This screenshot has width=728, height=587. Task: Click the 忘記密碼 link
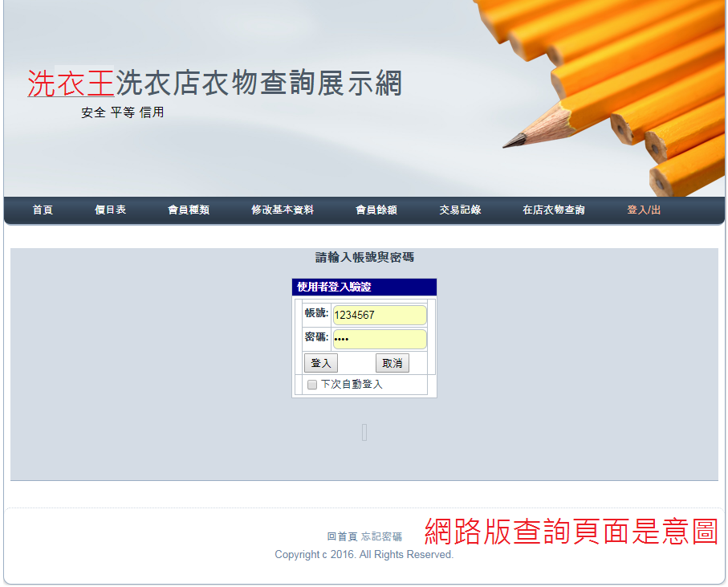point(381,536)
